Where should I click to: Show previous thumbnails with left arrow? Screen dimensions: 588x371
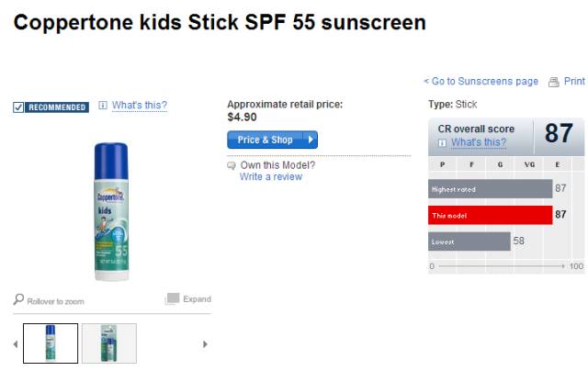15,344
